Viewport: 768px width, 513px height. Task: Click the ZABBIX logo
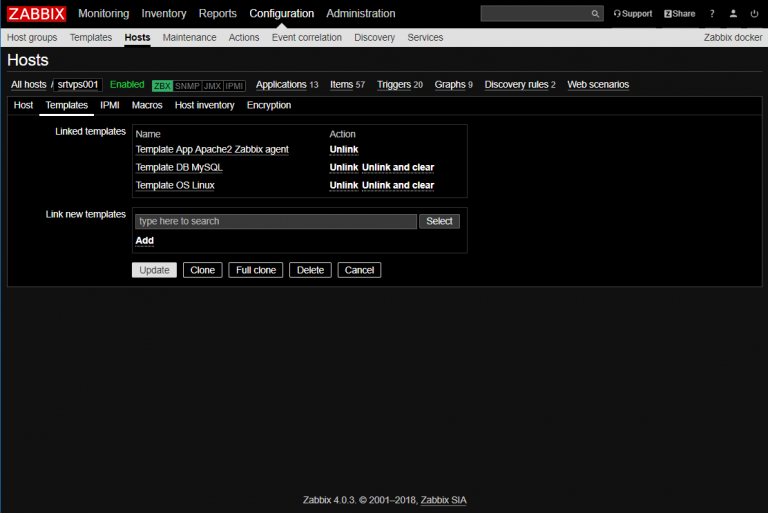[x=37, y=14]
